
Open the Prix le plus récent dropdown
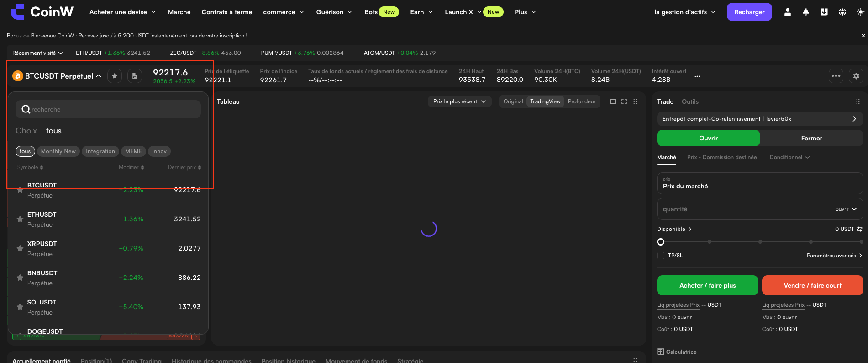pos(460,101)
